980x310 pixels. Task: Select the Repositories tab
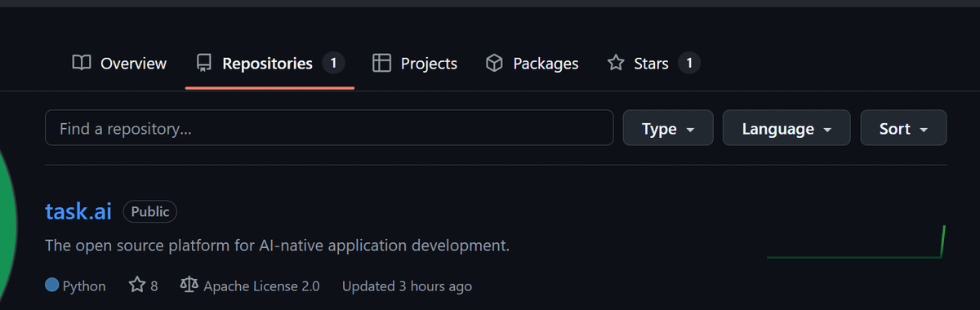pyautogui.click(x=269, y=64)
